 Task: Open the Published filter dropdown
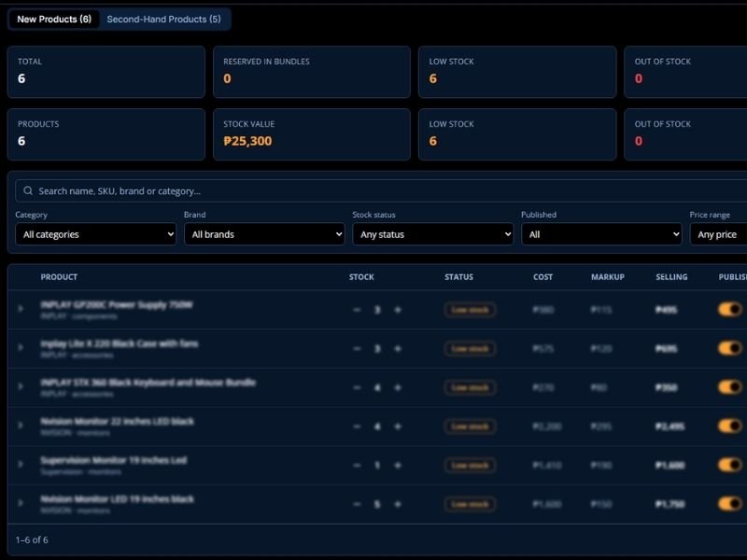[601, 234]
